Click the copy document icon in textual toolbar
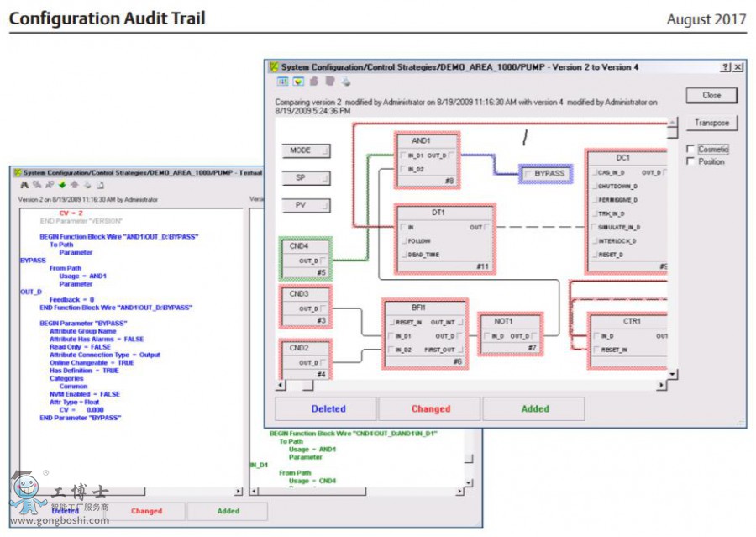The width and height of the screenshot is (756, 537). click(x=100, y=185)
